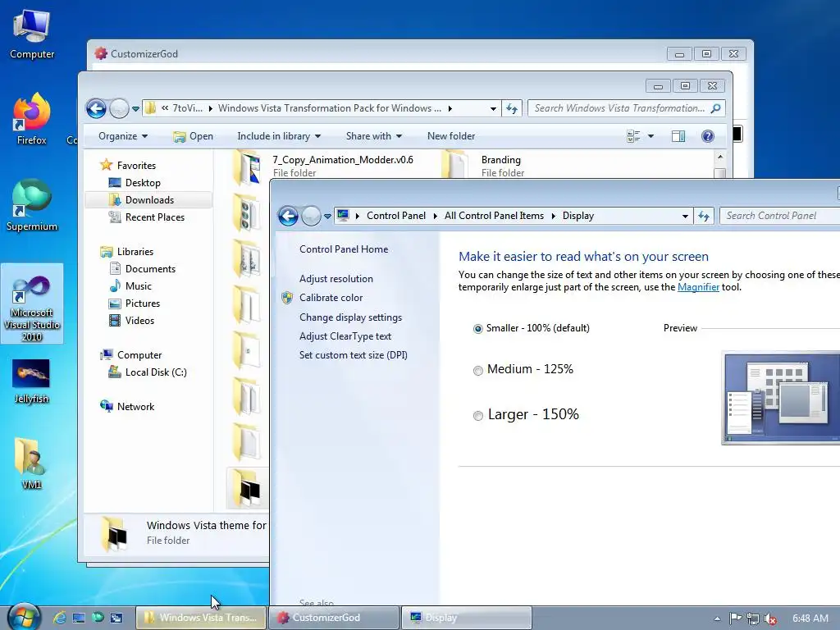Open the Calibrate color link
Viewport: 840px width, 630px height.
(331, 298)
